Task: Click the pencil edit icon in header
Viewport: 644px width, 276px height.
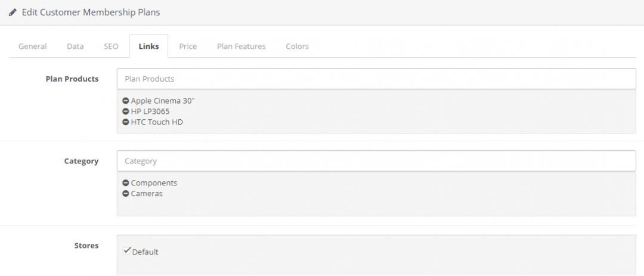Action: [13, 12]
